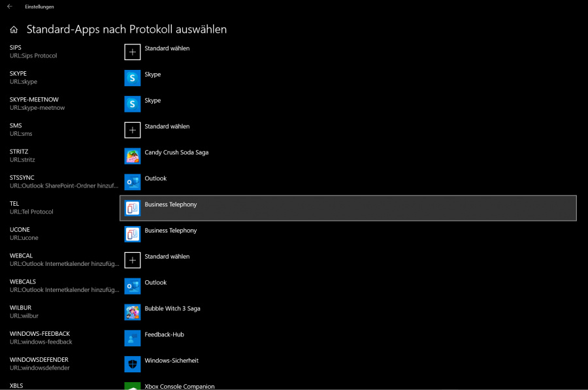Viewport: 588px width, 390px height.
Task: Click the Xbox Console Companion icon
Action: (x=133, y=386)
